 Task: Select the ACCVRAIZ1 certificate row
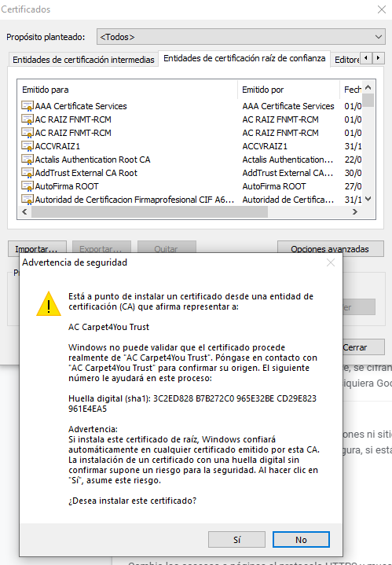[x=191, y=146]
